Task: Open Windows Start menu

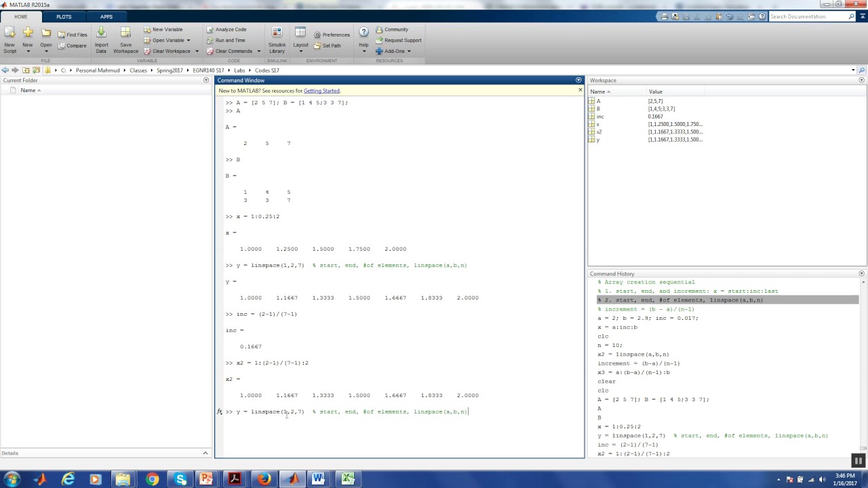Action: point(12,479)
